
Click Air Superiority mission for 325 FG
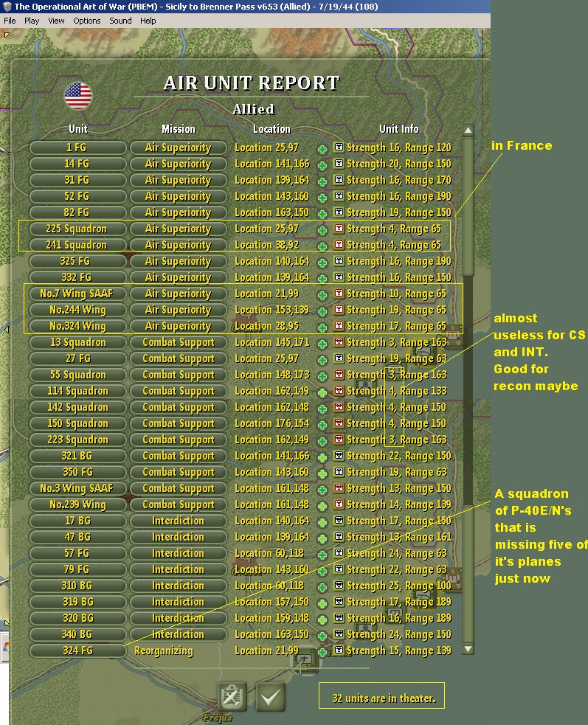pyautogui.click(x=178, y=261)
